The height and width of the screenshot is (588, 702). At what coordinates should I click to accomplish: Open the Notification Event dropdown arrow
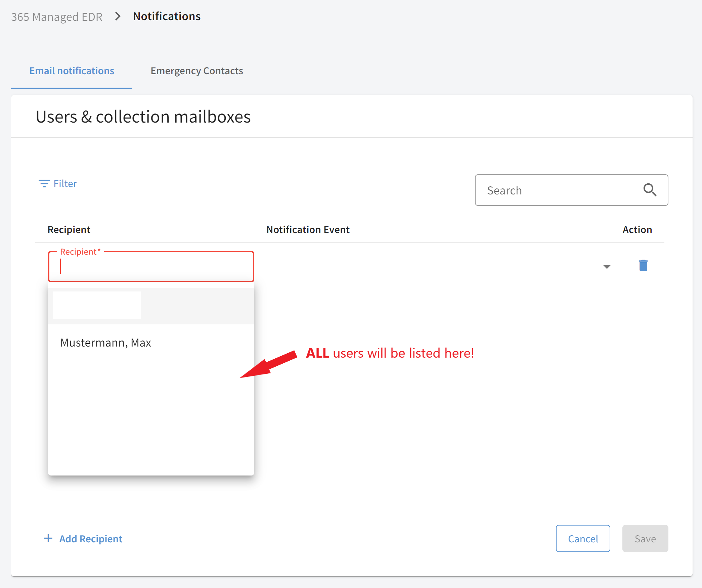point(607,267)
